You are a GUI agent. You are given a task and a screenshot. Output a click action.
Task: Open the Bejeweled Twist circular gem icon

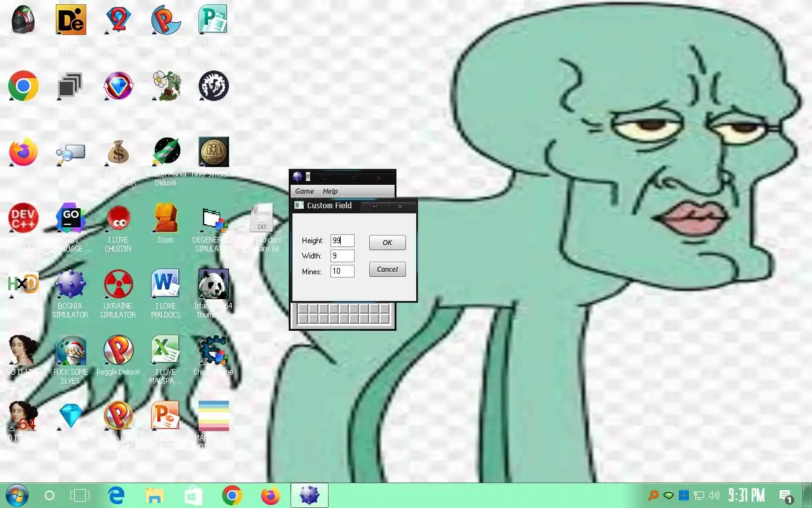pyautogui.click(x=118, y=86)
